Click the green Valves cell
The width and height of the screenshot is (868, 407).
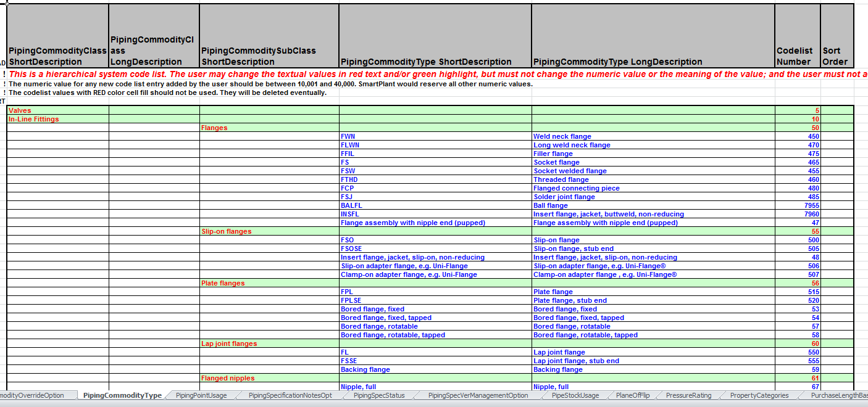pyautogui.click(x=58, y=110)
